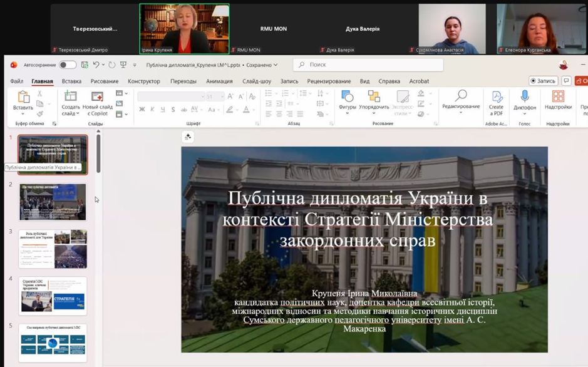Viewport: 588px width, 367px height.
Task: Switch to the Конструктор tab
Action: click(x=144, y=81)
